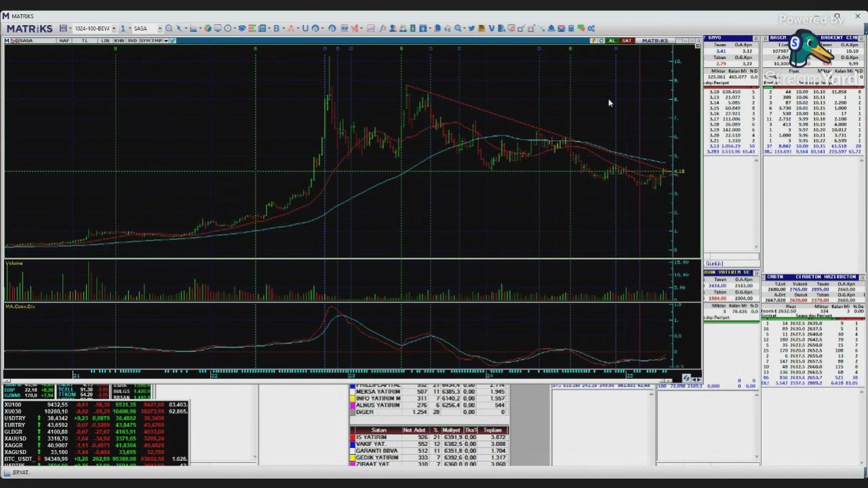
Task: Open the mail envelope toolbar icon
Action: coord(561,28)
